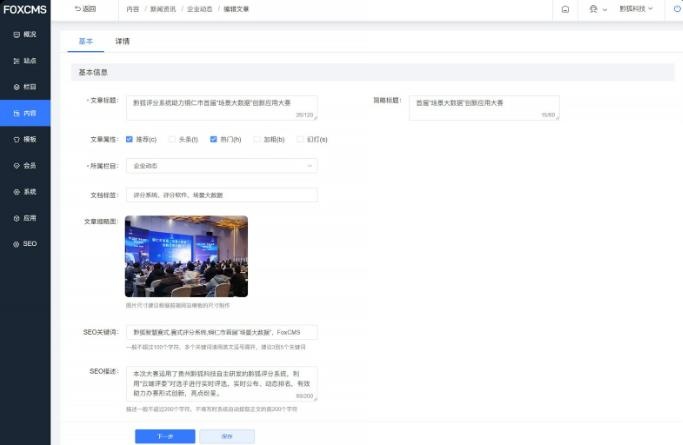Open 系统 system settings in sidebar

(x=25, y=191)
